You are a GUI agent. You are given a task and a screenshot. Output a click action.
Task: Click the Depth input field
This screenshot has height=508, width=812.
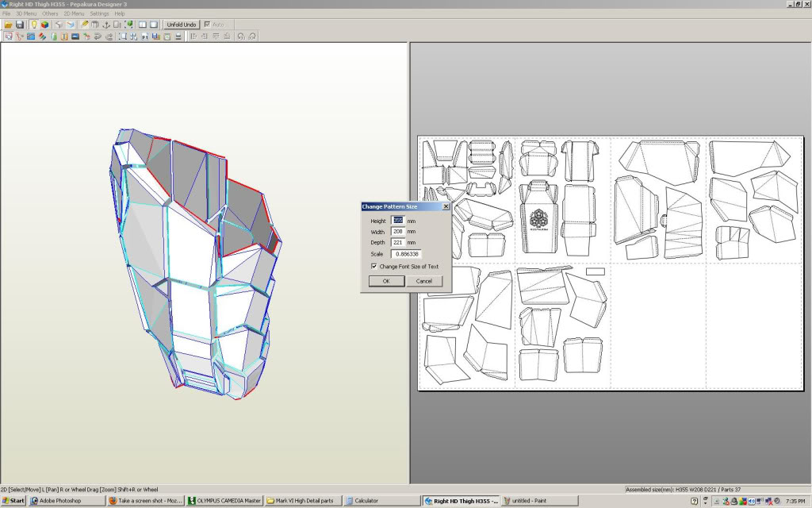[x=398, y=243]
